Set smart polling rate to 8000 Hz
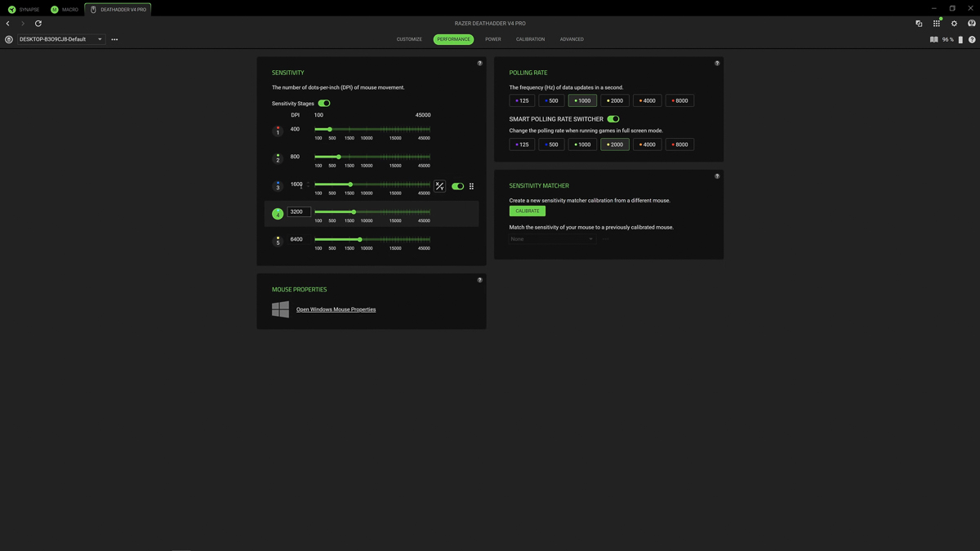This screenshot has height=551, width=980. (x=679, y=144)
